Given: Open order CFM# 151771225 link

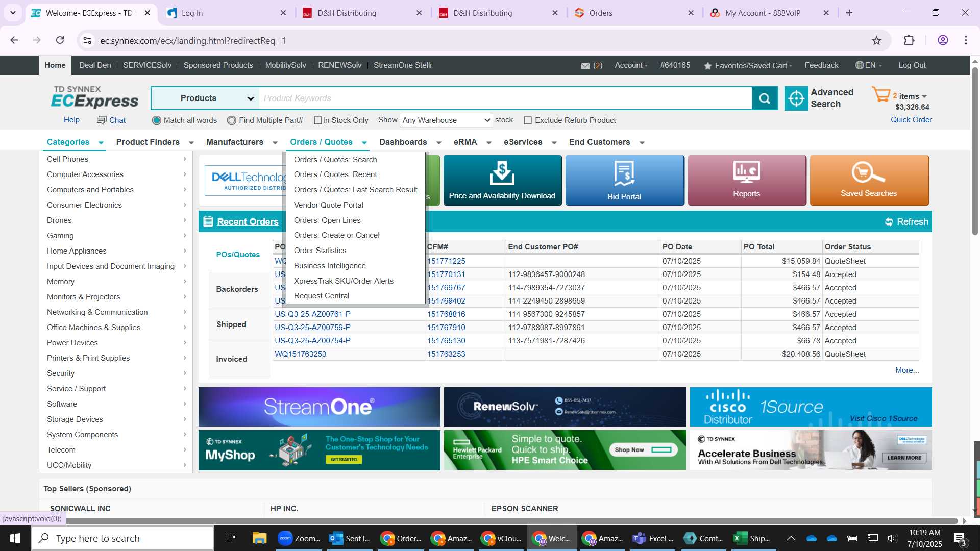Looking at the screenshot, I should point(446,261).
